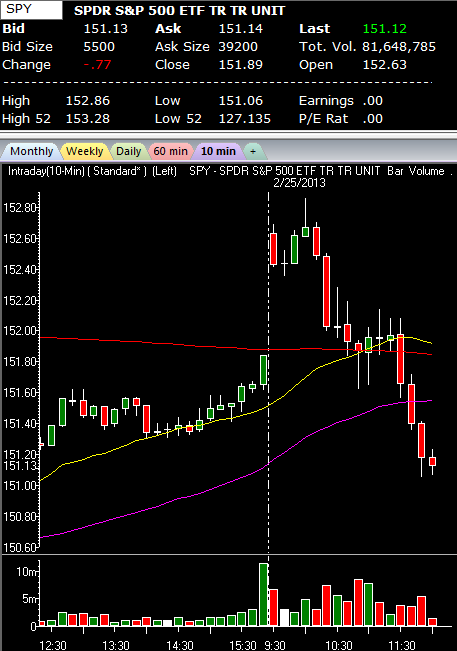Switch to the Monthly chart tab
The height and width of the screenshot is (651, 457).
coord(31,151)
